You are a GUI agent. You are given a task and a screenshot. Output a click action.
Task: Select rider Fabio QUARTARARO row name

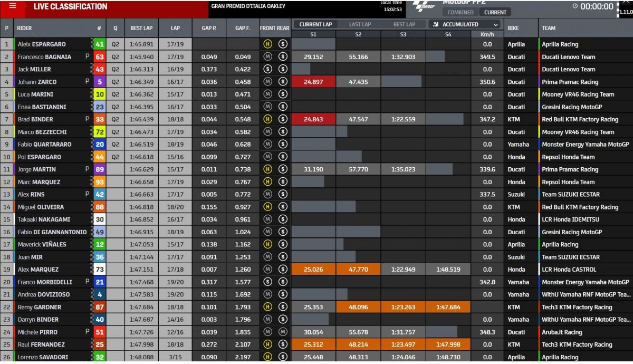(x=44, y=145)
